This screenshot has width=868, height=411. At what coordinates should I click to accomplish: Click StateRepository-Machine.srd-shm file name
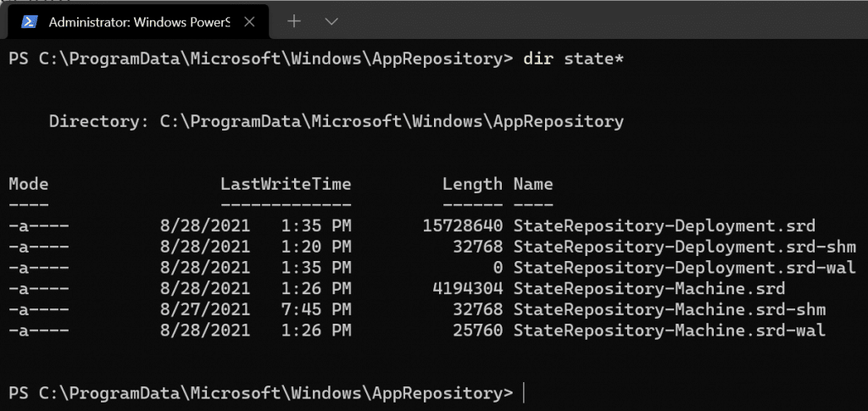(x=670, y=310)
